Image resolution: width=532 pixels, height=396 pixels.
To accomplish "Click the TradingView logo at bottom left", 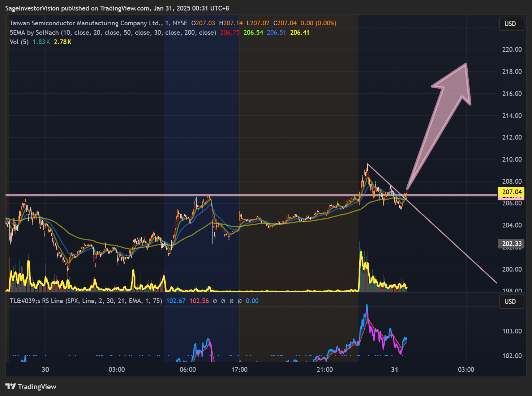I will (x=31, y=387).
